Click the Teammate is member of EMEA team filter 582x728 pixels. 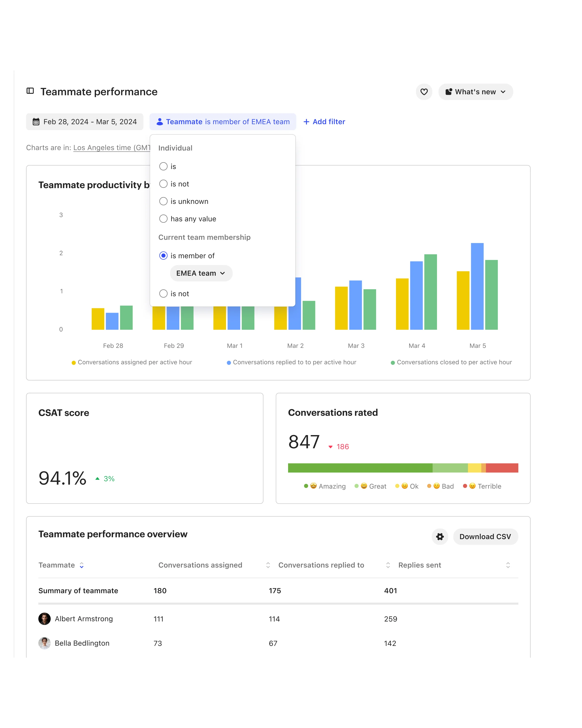click(x=223, y=122)
